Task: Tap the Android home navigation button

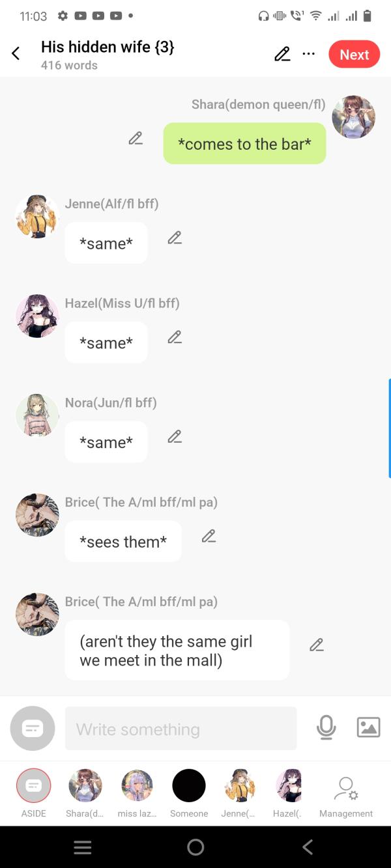Action: coord(195,847)
